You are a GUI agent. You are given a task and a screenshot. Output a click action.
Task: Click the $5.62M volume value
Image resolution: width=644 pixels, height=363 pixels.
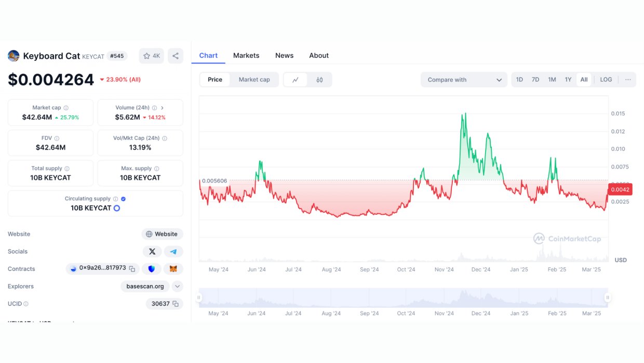click(x=128, y=118)
